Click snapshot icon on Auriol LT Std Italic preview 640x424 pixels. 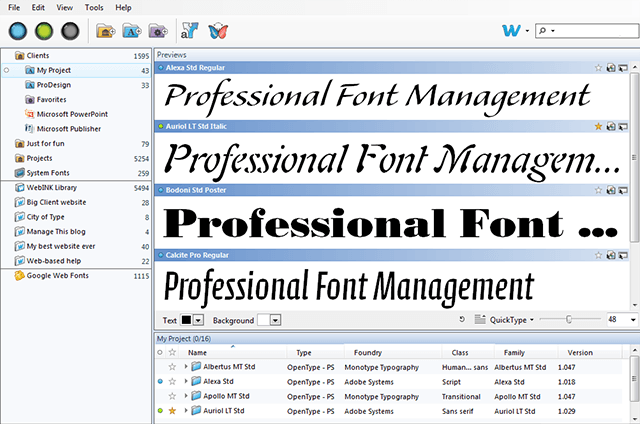tap(611, 127)
